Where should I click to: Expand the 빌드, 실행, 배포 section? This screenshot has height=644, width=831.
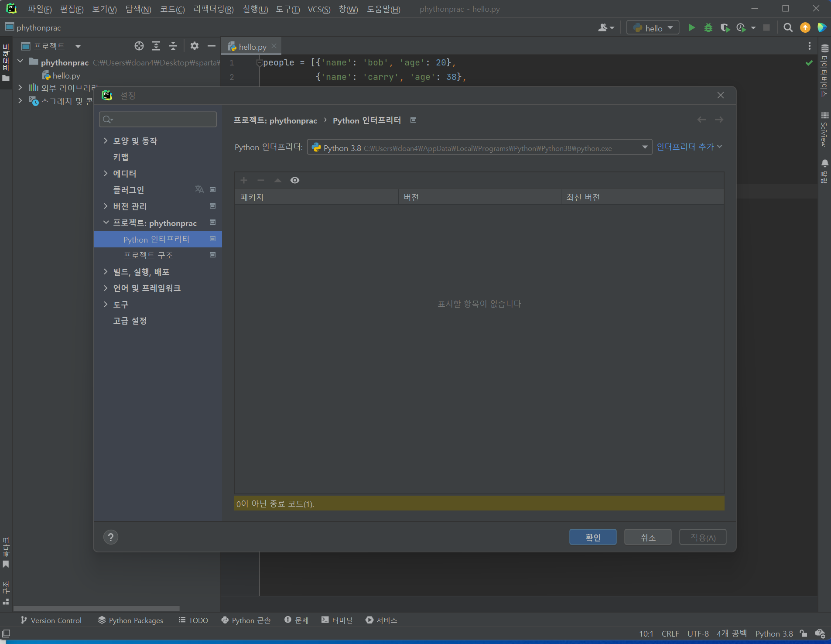(x=106, y=271)
